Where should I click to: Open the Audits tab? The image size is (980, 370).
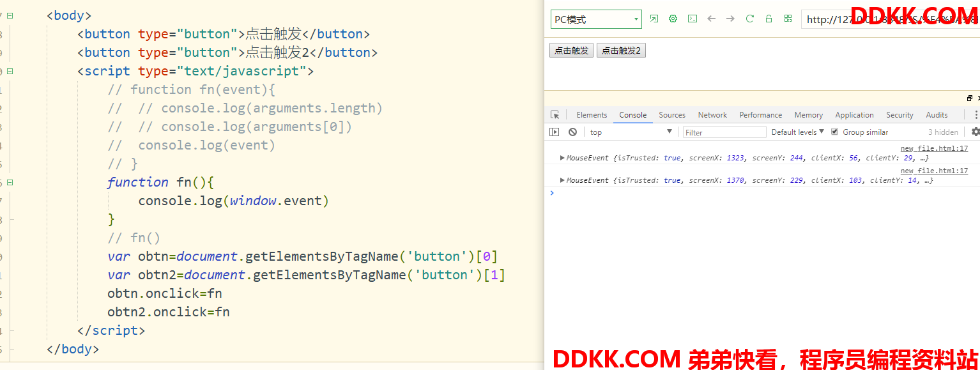pyautogui.click(x=937, y=115)
